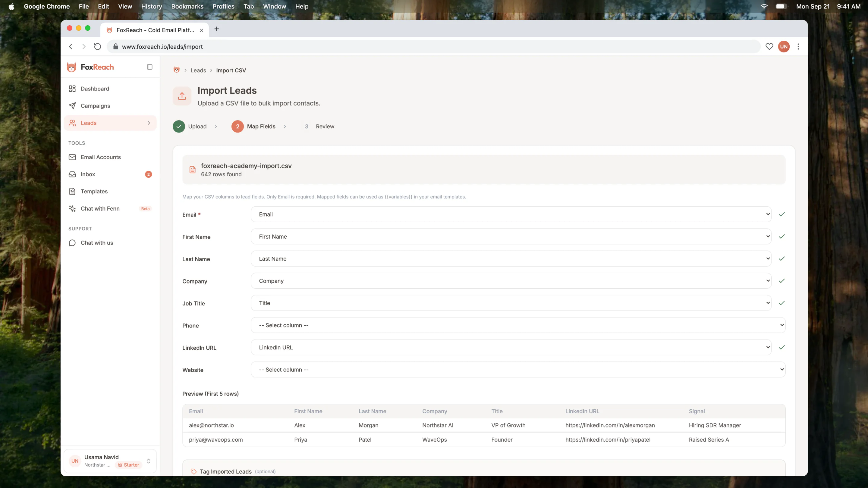Click the fox home icon in breadcrumb
Viewport: 868px width, 488px height.
pyautogui.click(x=177, y=70)
